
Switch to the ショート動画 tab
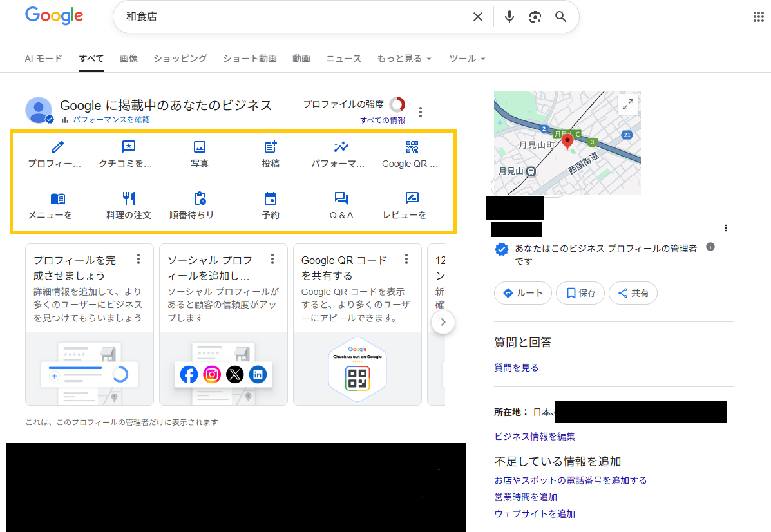250,59
